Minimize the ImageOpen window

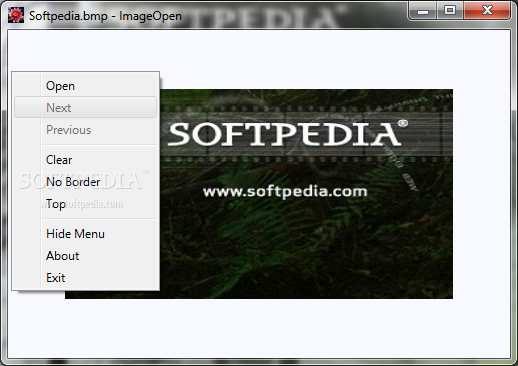point(422,11)
